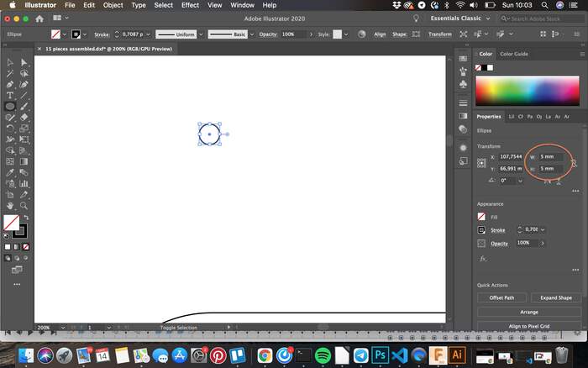Select the Width tool
The height and width of the screenshot is (368, 588).
coord(10,139)
